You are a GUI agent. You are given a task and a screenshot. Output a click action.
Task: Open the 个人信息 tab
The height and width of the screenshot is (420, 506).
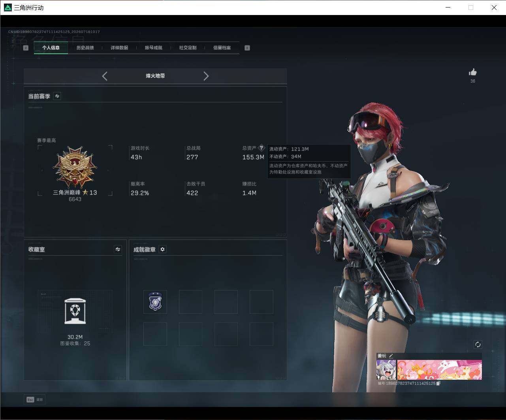(51, 48)
